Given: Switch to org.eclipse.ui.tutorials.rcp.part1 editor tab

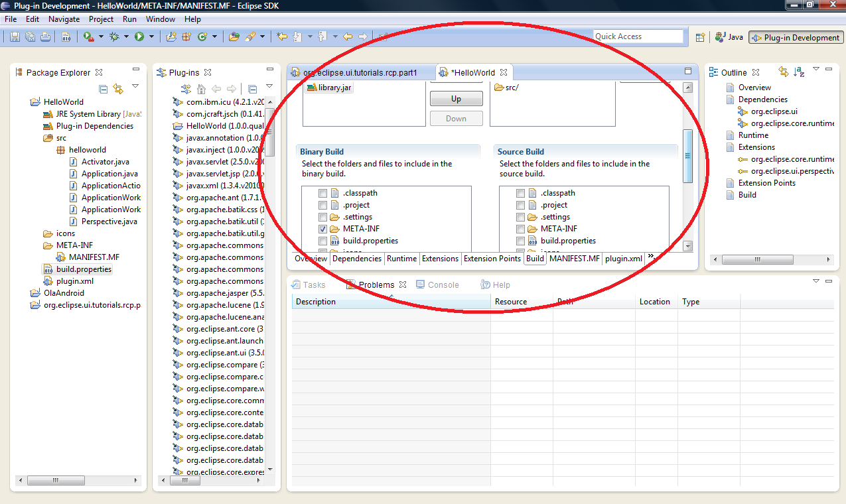Looking at the screenshot, I should point(362,72).
